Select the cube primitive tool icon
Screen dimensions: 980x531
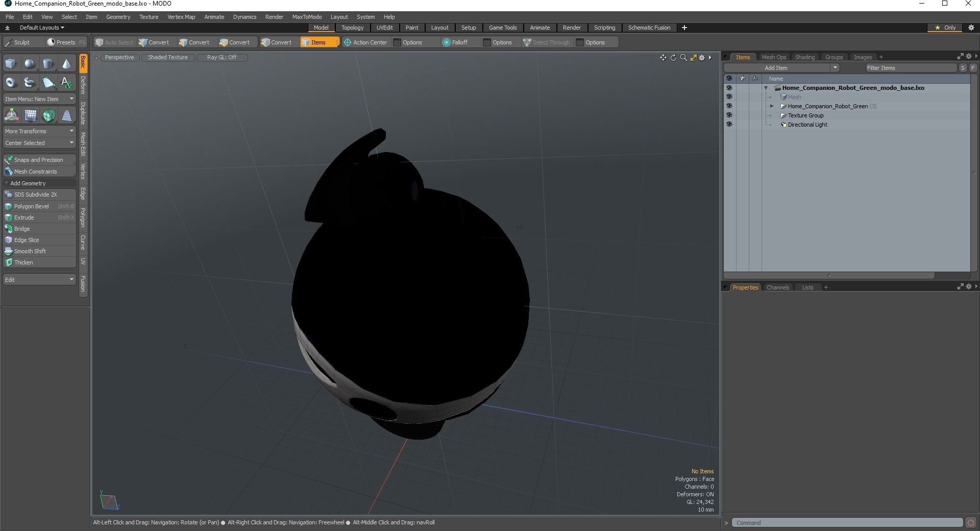[x=11, y=64]
